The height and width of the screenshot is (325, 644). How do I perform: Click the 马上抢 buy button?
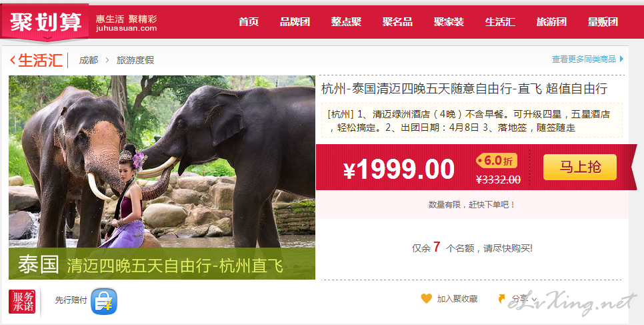(x=579, y=167)
